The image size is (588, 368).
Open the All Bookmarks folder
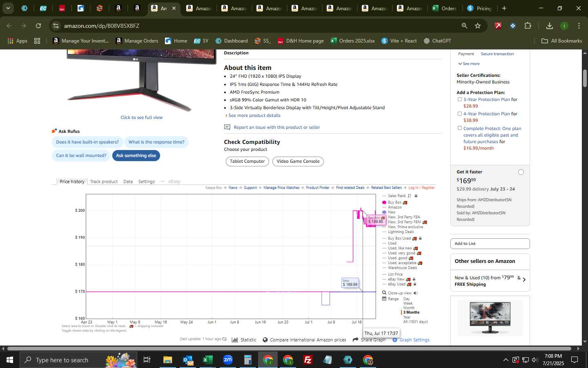pos(561,41)
